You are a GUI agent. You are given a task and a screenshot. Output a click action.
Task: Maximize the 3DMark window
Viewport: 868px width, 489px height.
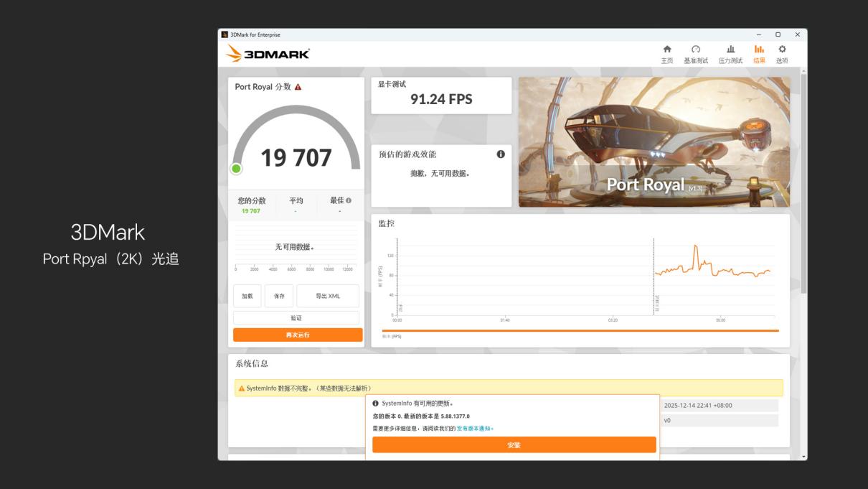pos(778,34)
